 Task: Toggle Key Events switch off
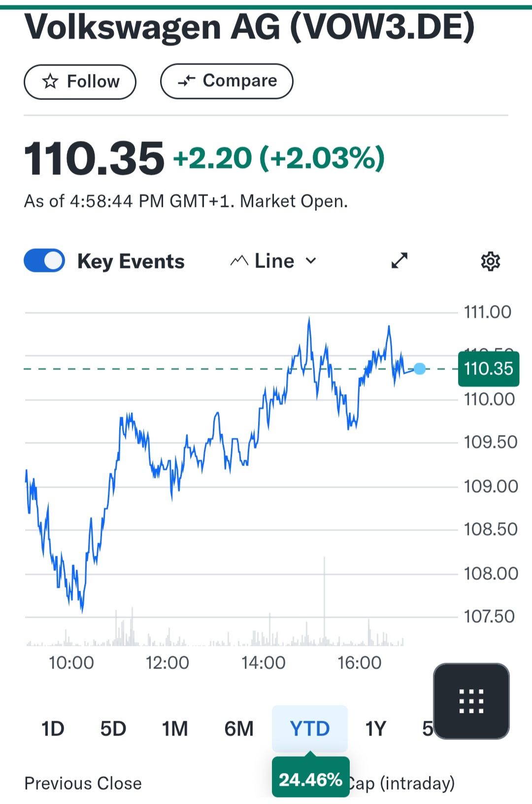[x=44, y=261]
